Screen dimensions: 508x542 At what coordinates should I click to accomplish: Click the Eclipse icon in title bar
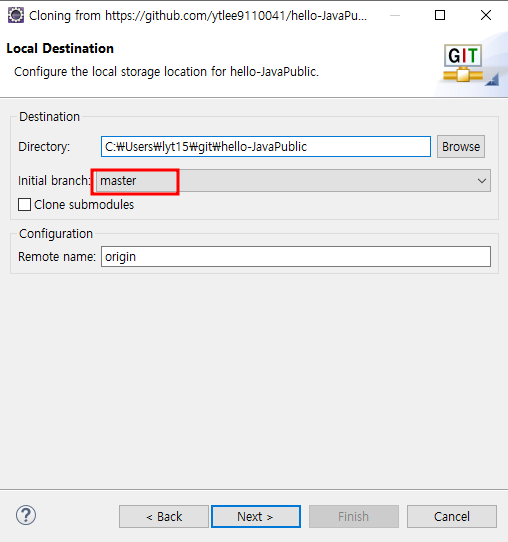[16, 15]
